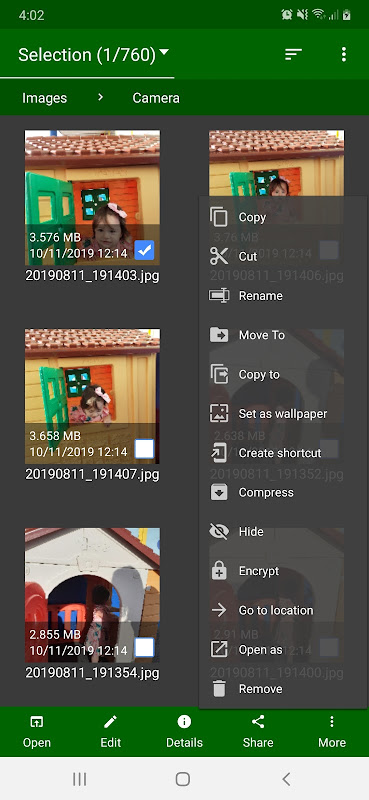Click the 2.855 MB size label

(x=55, y=635)
